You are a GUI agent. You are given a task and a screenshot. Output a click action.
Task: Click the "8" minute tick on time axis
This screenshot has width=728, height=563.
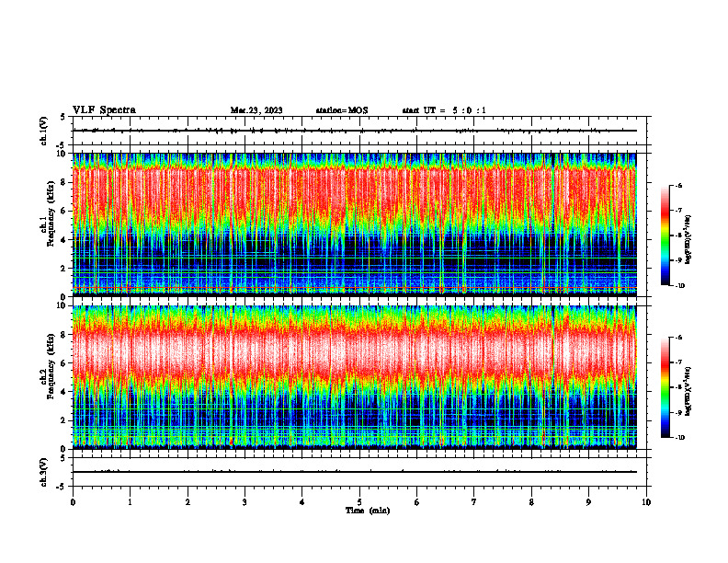point(531,502)
